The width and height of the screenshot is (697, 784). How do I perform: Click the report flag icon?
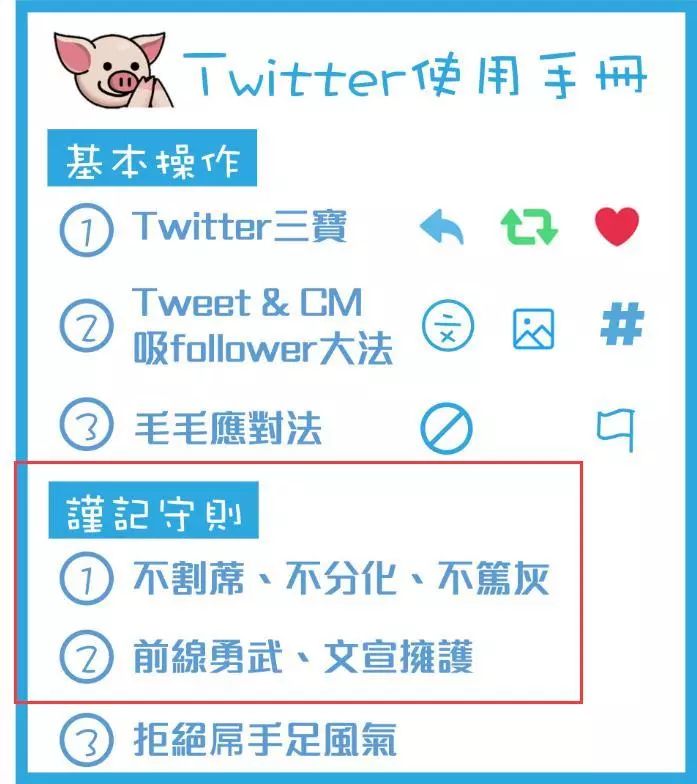616,429
